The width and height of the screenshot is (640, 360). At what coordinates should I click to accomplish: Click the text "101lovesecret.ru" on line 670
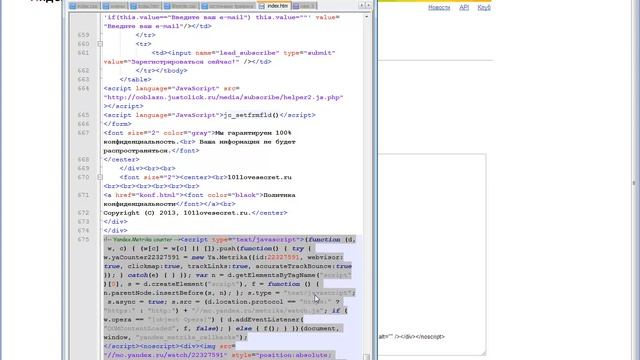coord(259,178)
